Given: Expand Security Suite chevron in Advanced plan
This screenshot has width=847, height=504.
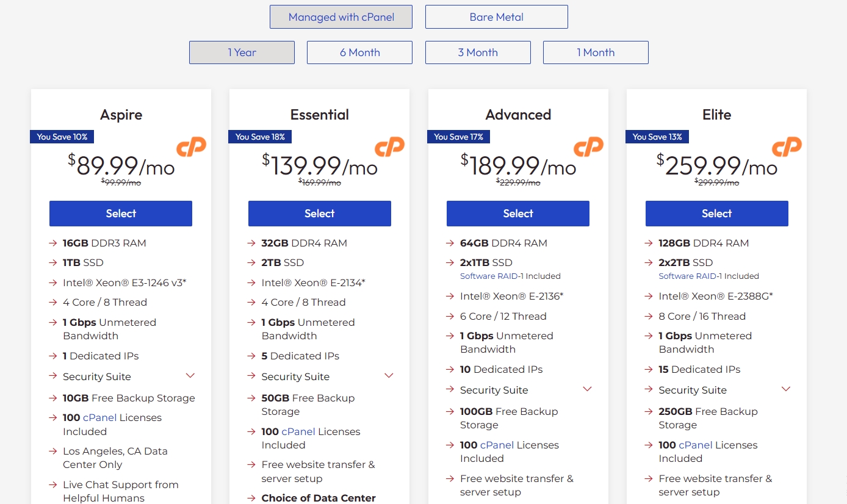Looking at the screenshot, I should 588,389.
